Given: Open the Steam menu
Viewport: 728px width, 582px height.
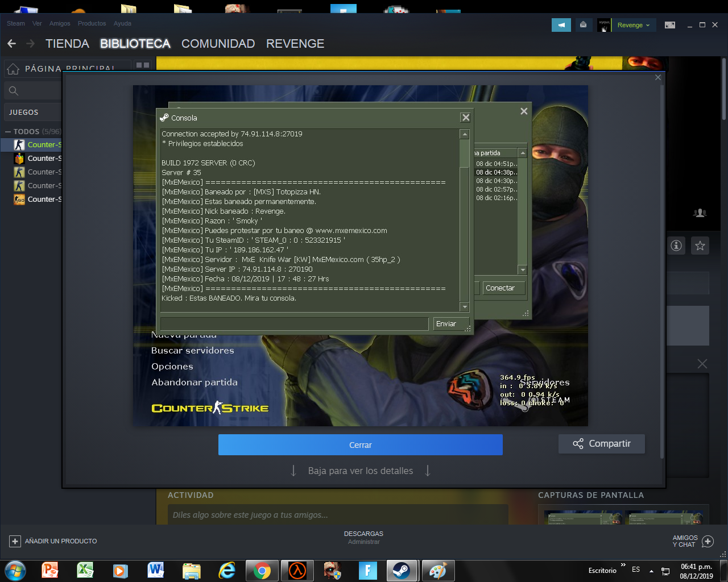Looking at the screenshot, I should click(x=16, y=23).
